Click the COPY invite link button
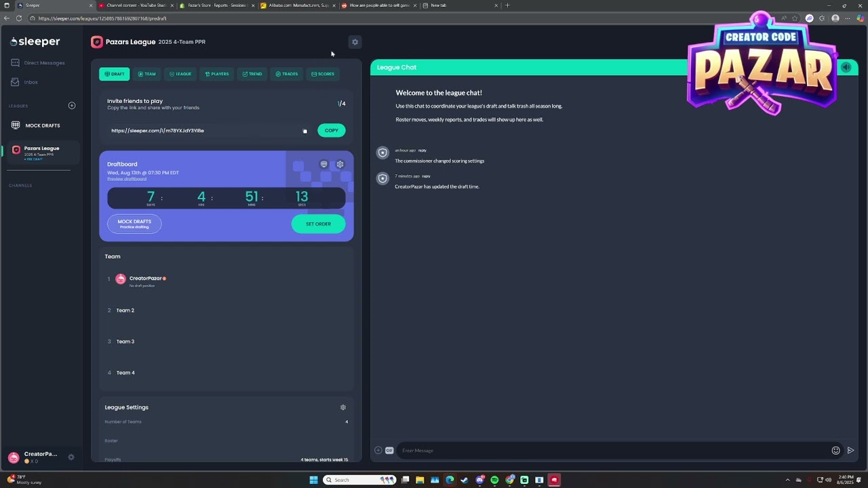This screenshot has width=868, height=488. tap(332, 131)
